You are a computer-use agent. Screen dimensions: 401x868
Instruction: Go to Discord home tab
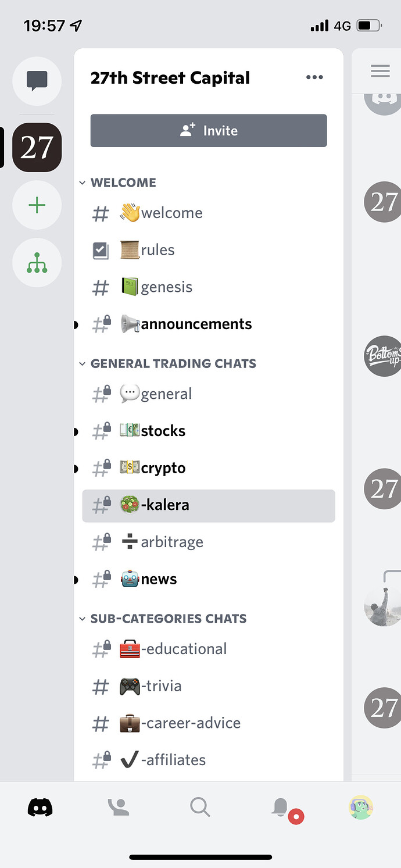tap(40, 807)
